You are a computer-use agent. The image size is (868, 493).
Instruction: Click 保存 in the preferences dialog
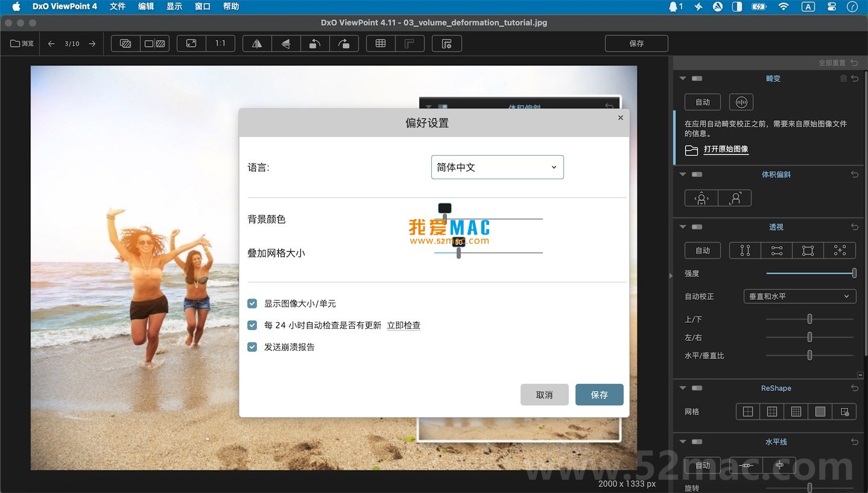(600, 395)
